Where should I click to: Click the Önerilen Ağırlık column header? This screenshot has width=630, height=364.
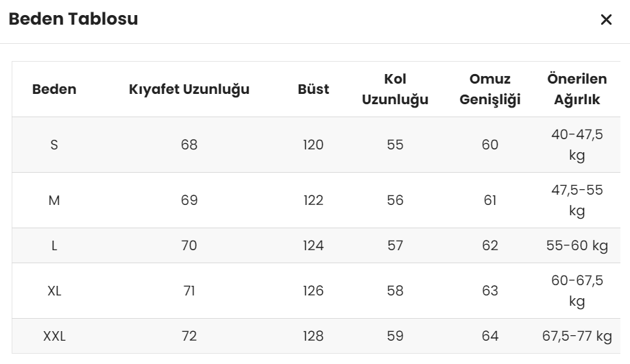(x=577, y=89)
